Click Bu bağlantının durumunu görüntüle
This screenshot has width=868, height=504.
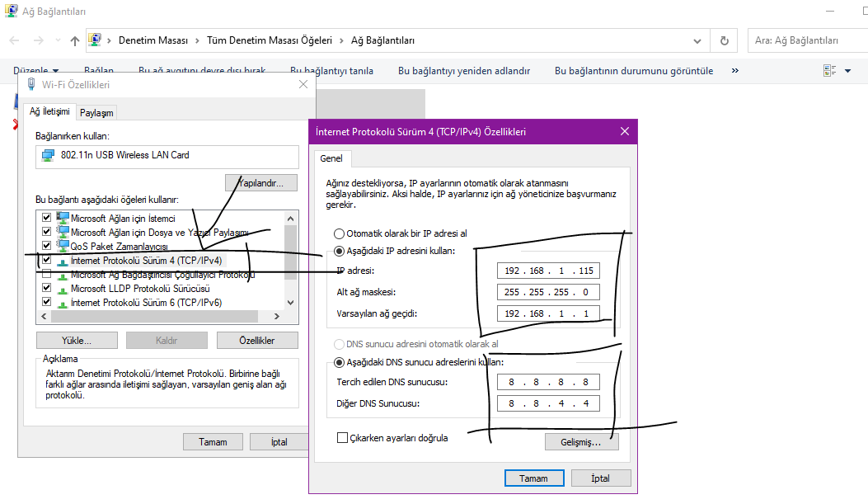(634, 71)
